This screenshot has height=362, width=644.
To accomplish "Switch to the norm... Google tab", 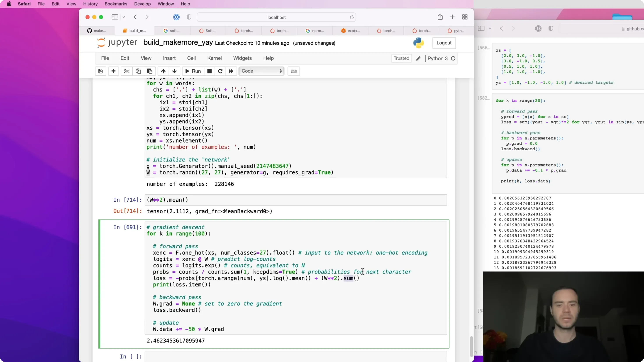I will pyautogui.click(x=315, y=31).
